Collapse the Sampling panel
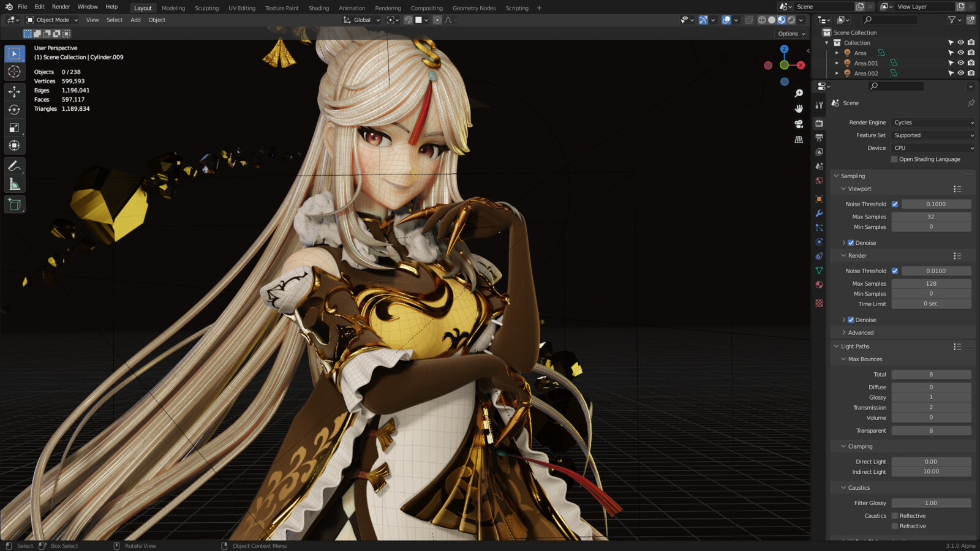 (853, 176)
